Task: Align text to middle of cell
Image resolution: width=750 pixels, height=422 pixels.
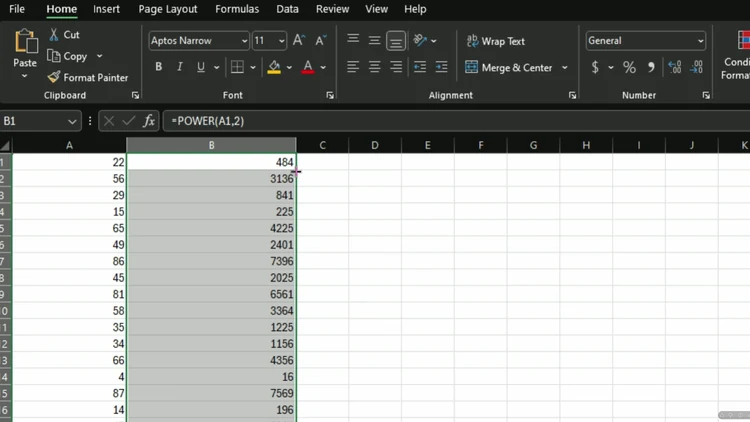Action: (375, 41)
